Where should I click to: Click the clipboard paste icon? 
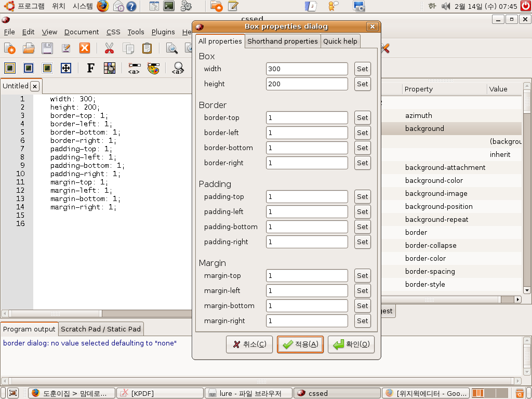click(147, 48)
